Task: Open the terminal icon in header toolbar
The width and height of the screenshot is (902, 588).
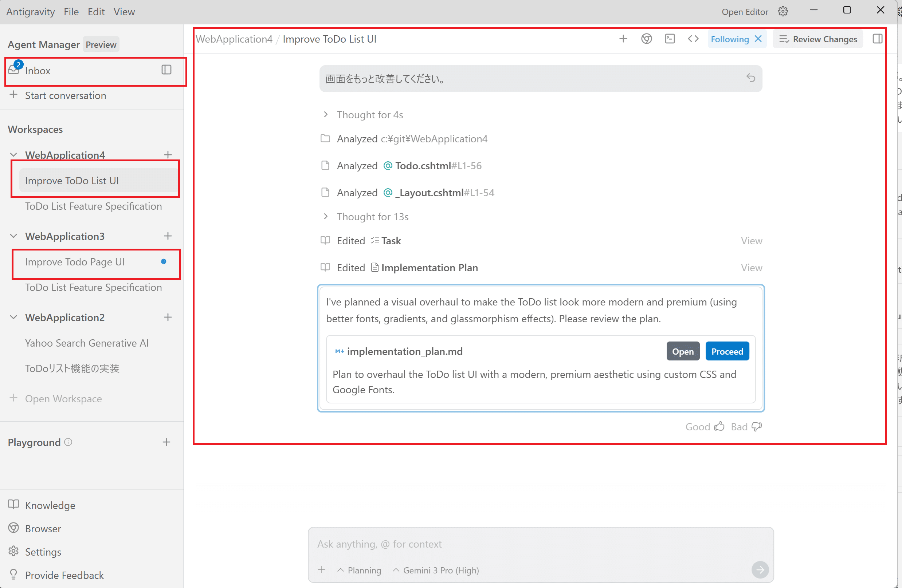Action: coord(670,39)
